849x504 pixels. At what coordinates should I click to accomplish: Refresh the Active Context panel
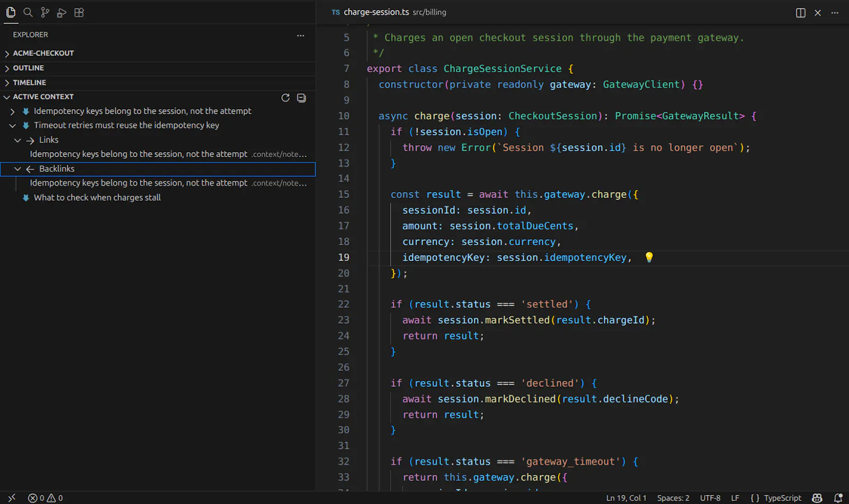point(285,98)
